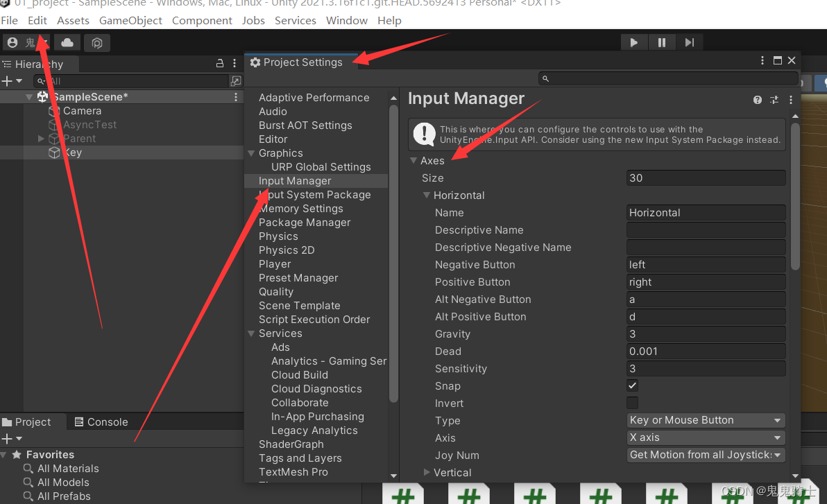This screenshot has width=827, height=504.
Task: Add a new object in Hierarchy
Action: (12, 81)
